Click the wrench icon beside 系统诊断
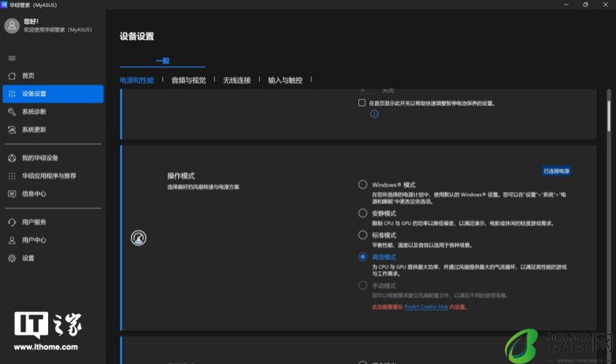The image size is (616, 364). pyautogui.click(x=12, y=112)
